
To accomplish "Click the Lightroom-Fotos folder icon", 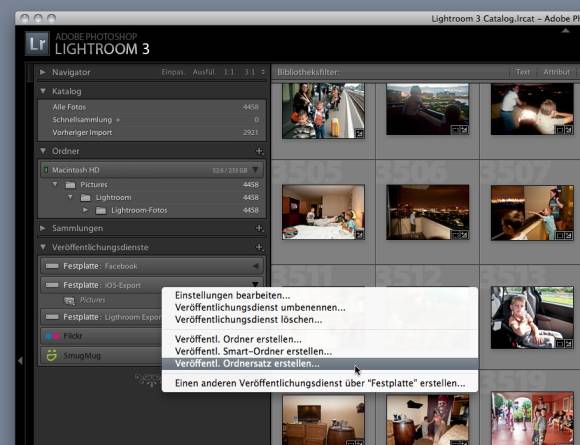I will coord(101,210).
